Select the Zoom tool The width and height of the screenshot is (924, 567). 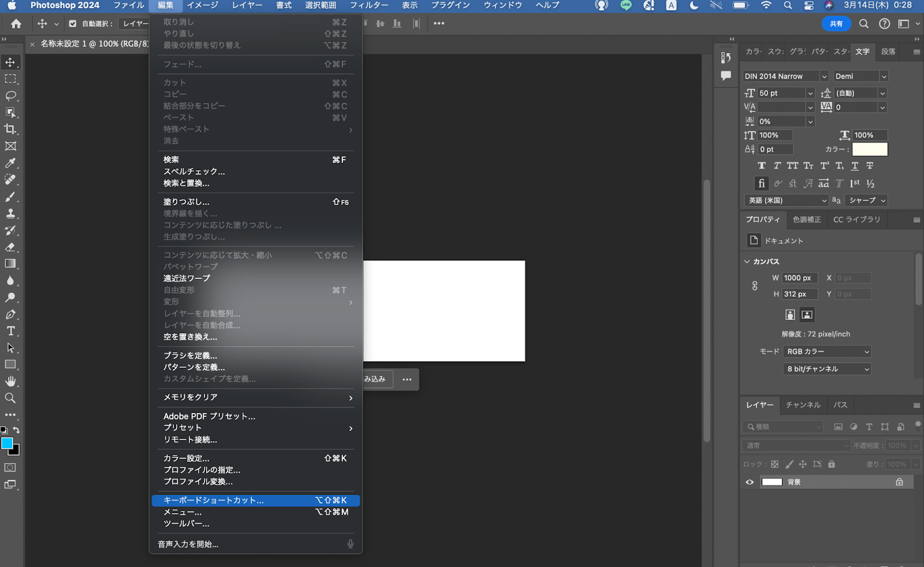point(10,398)
